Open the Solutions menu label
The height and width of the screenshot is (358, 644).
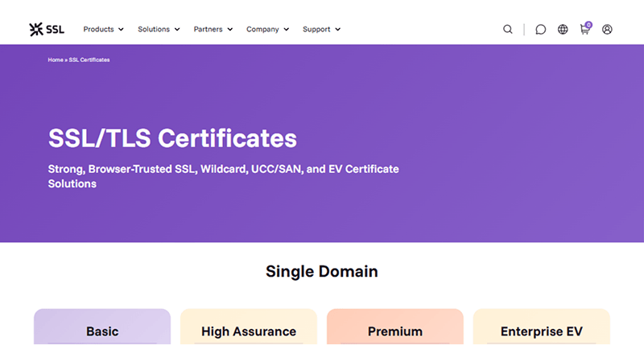tap(154, 29)
